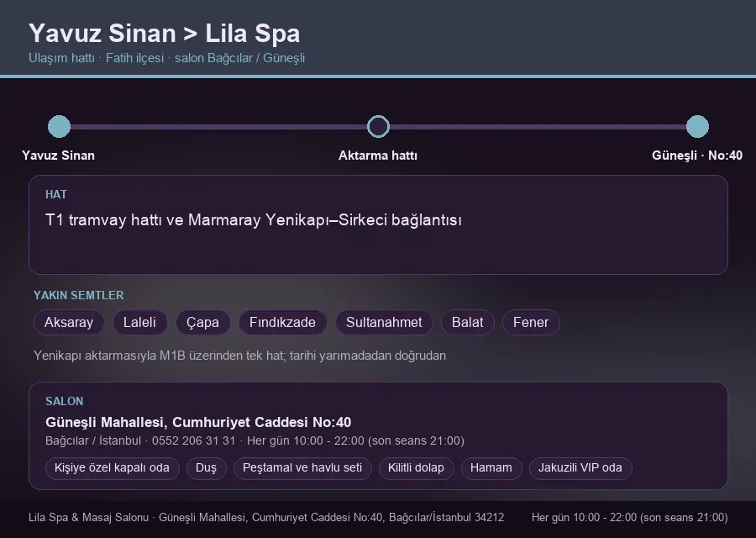Image resolution: width=756 pixels, height=538 pixels.
Task: Select the Çapa neighborhood chip
Action: tap(202, 322)
